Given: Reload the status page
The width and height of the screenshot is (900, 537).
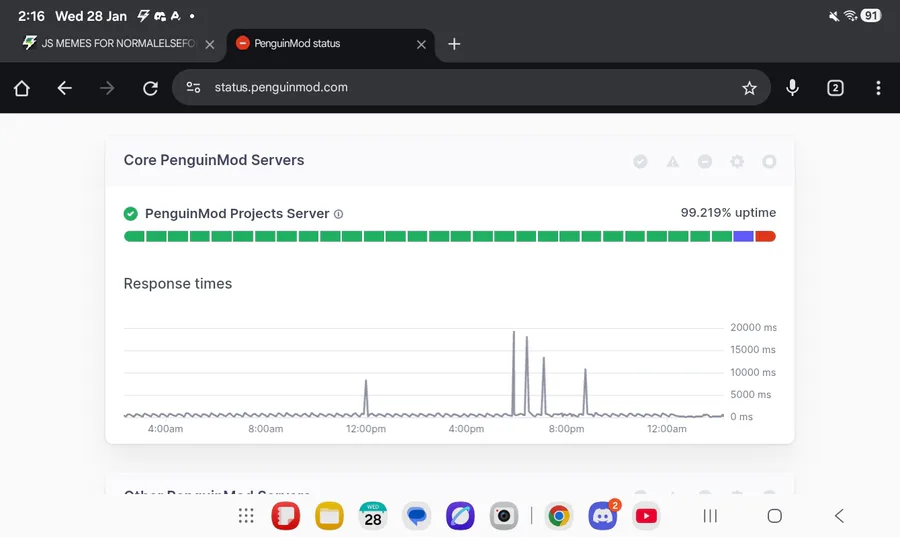Looking at the screenshot, I should tap(150, 88).
